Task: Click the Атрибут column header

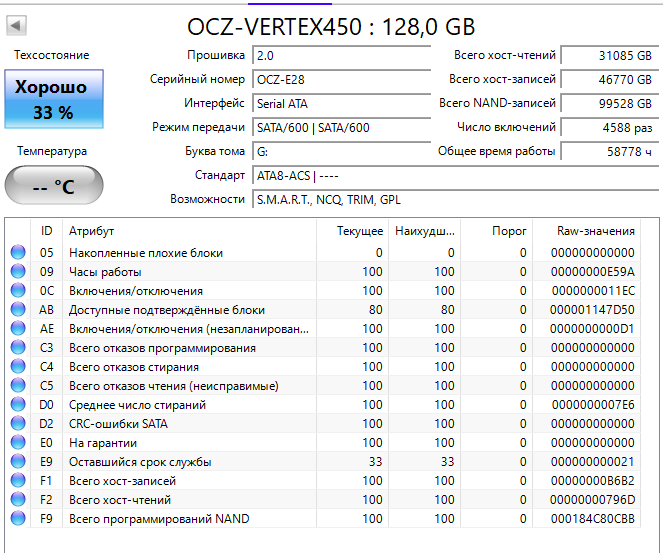Action: tap(189, 231)
